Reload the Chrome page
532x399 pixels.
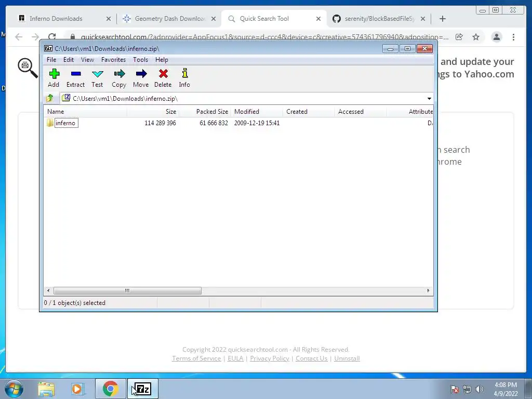click(52, 37)
